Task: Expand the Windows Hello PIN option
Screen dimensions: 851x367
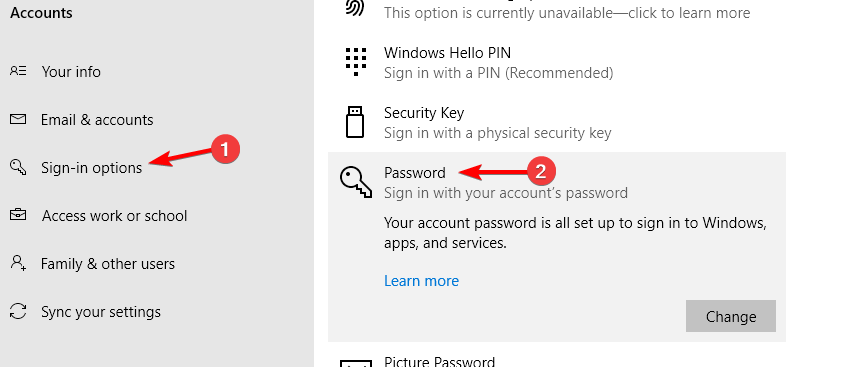Action: (557, 62)
